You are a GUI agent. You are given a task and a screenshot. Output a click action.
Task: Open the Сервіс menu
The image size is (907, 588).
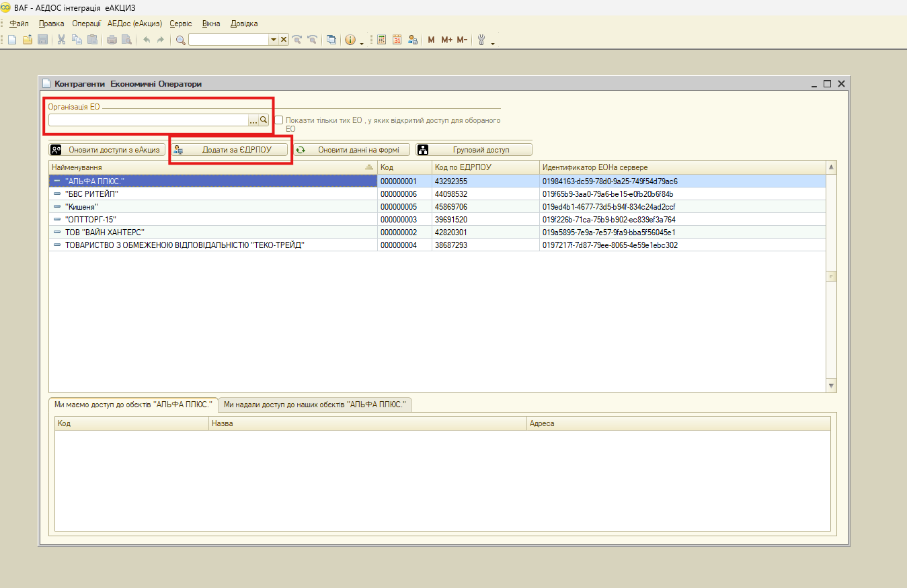click(x=181, y=24)
